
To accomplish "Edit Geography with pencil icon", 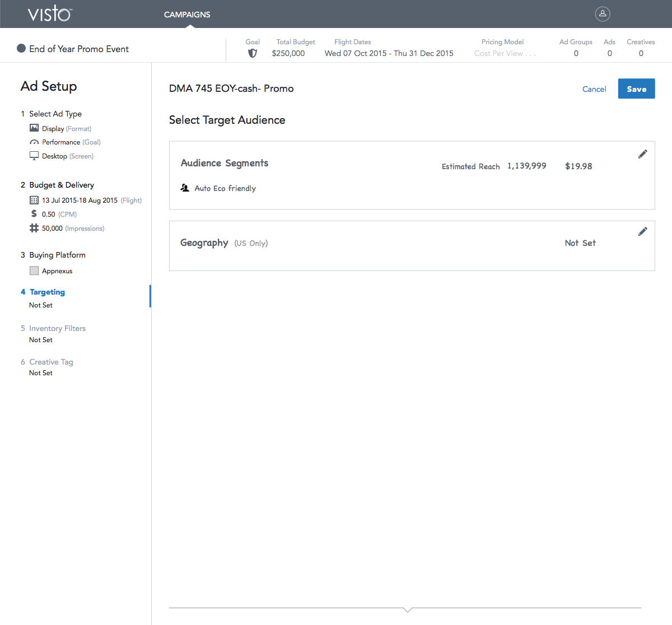I will 643,231.
